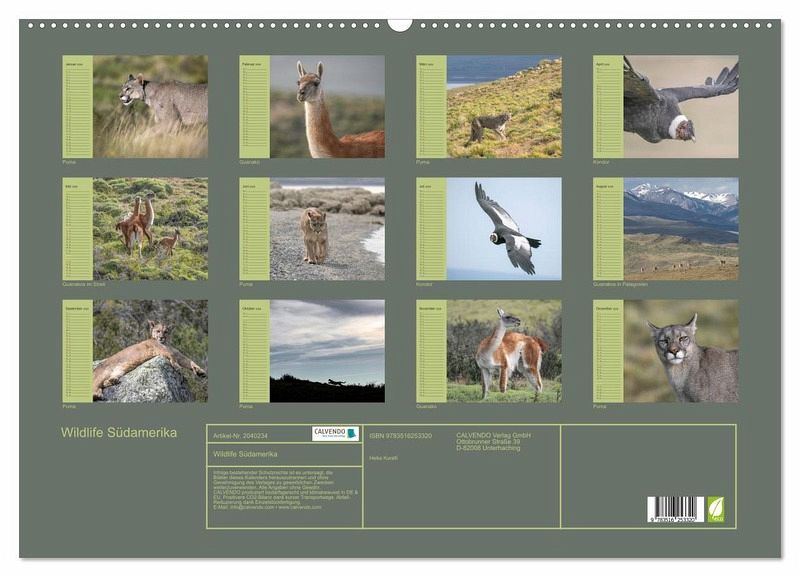Select the February guanako portrait thumbnail
The height and width of the screenshot is (577, 800).
327,106
